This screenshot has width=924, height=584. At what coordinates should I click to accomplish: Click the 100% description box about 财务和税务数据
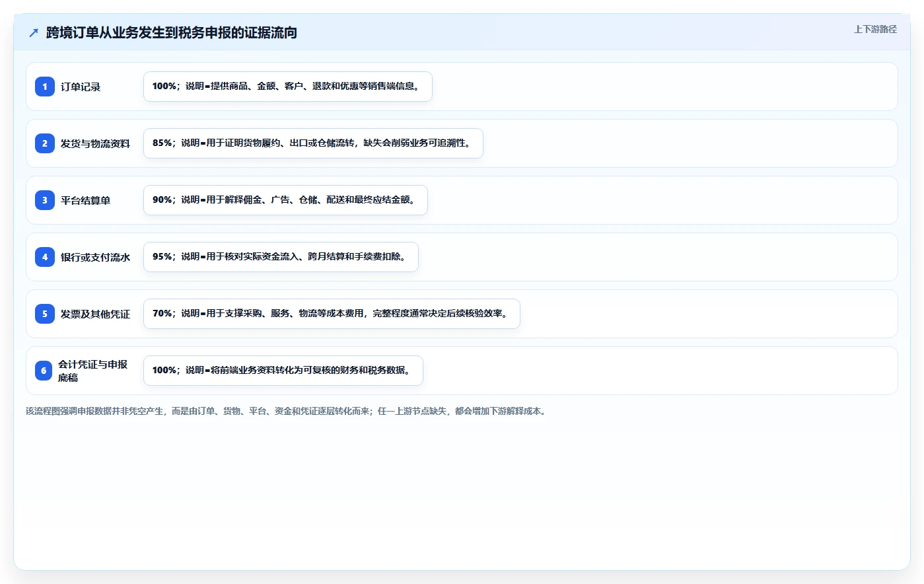click(x=283, y=371)
